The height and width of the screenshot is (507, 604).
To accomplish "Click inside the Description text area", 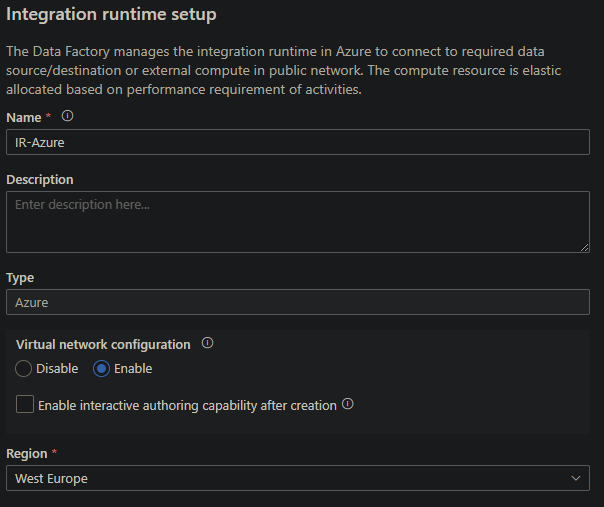I will [x=297, y=222].
